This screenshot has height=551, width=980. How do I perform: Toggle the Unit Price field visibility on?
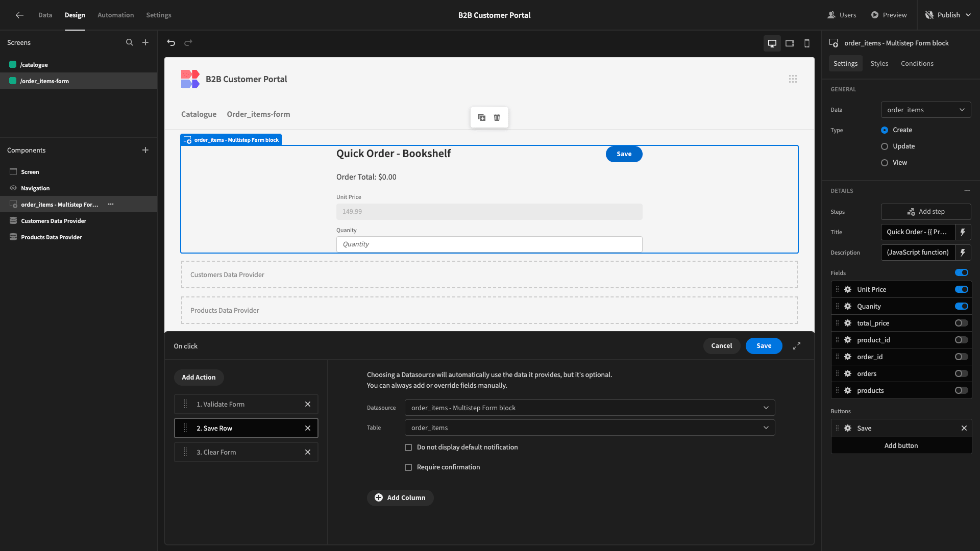(962, 289)
